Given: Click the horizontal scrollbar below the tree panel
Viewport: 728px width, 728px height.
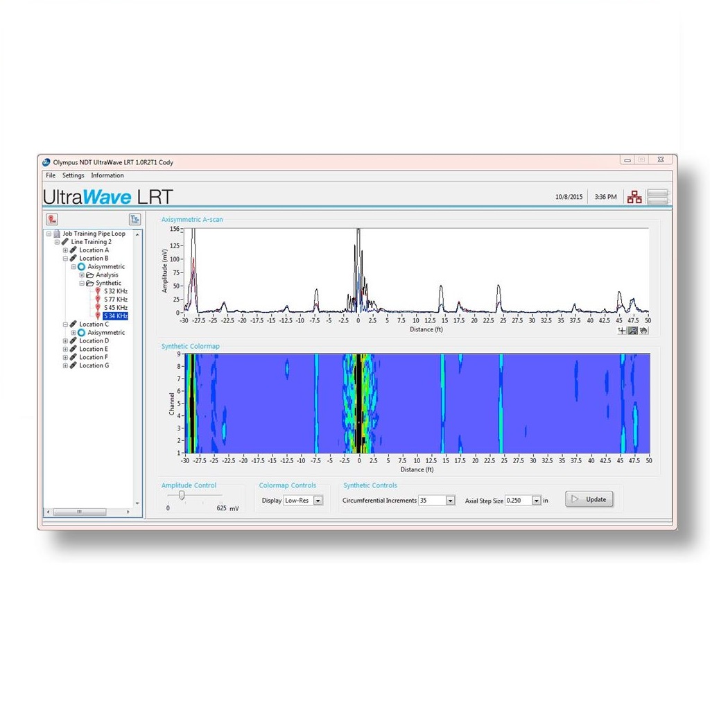Looking at the screenshot, I should click(80, 512).
